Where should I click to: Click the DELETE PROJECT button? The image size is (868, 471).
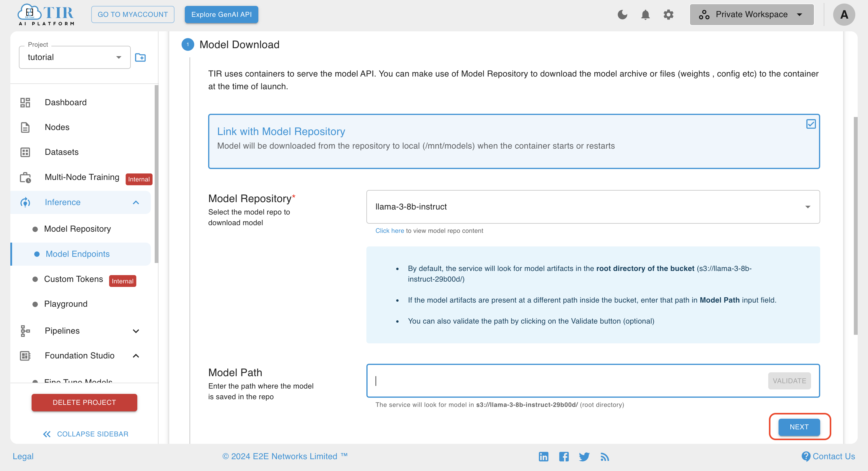84,402
